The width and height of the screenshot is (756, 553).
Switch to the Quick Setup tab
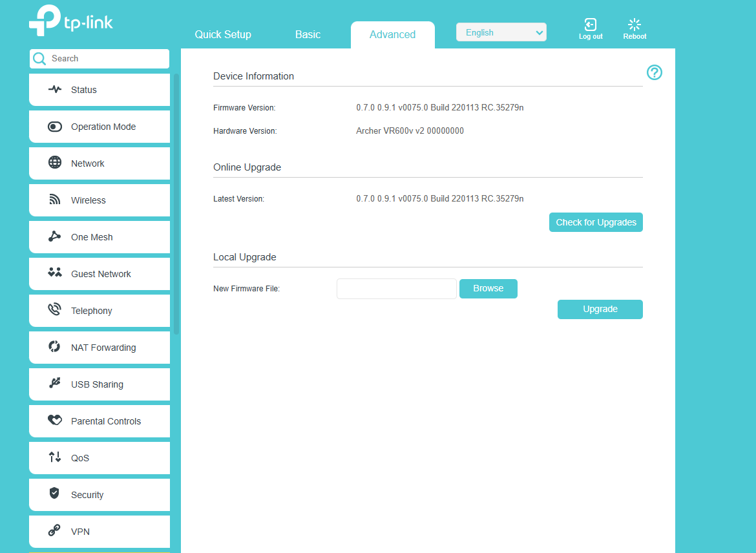223,35
